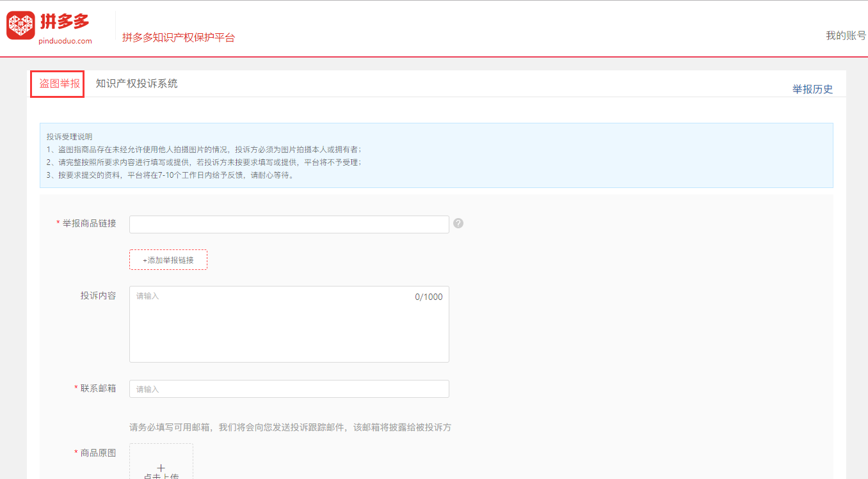
Task: Click the plus upload icon for 商品原图
Action: point(161,468)
